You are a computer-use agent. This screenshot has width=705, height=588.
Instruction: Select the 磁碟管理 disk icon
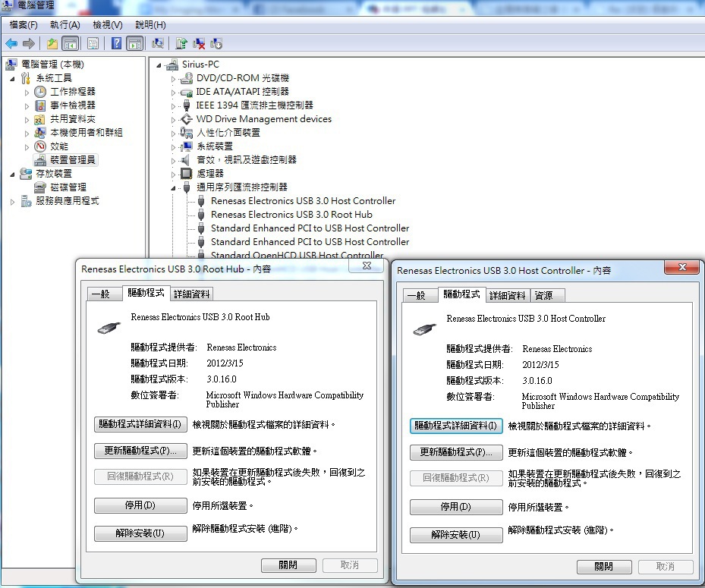click(x=40, y=187)
